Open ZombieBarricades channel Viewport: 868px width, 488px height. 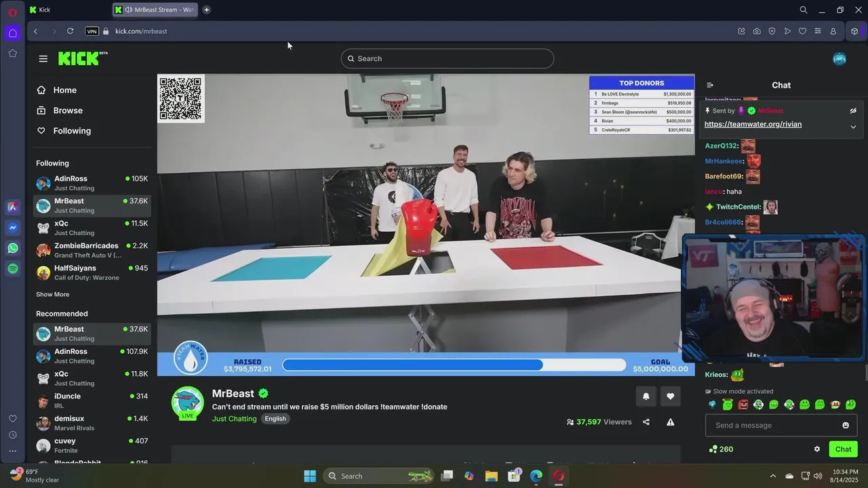[x=92, y=250]
